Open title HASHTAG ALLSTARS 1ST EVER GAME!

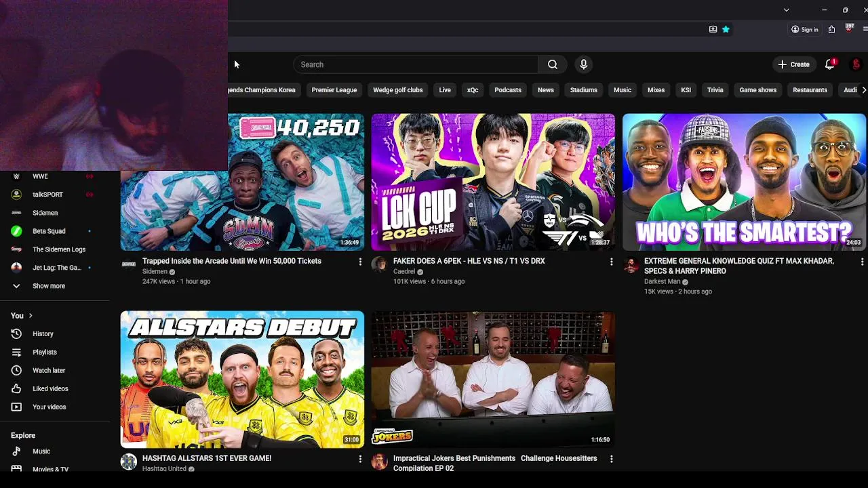[207, 458]
